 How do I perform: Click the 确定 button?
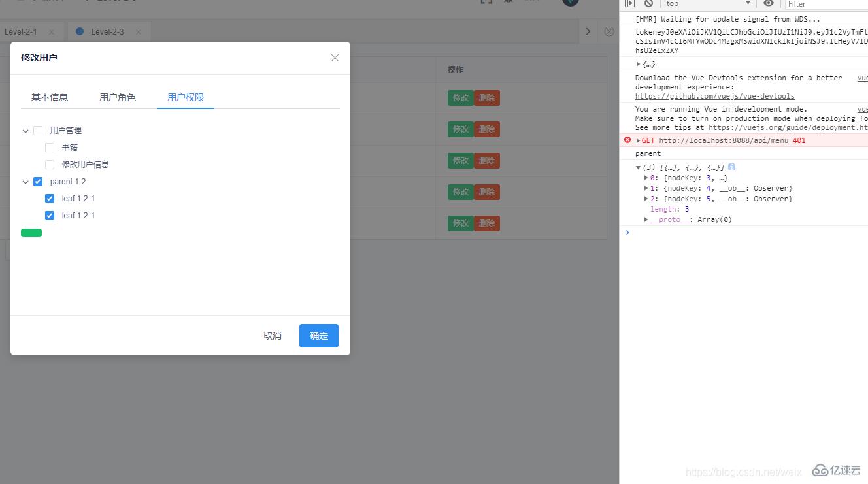tap(319, 336)
